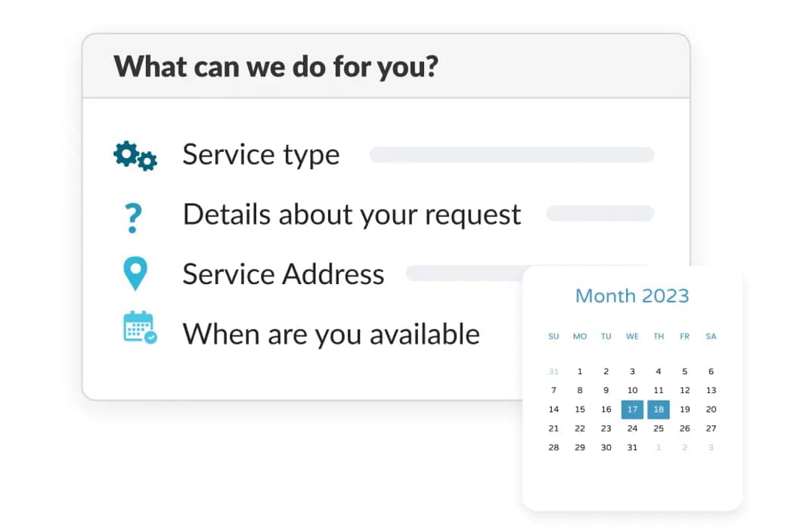Image resolution: width=812 pixels, height=529 pixels.
Task: Click the question mark icon
Action: pos(133,217)
